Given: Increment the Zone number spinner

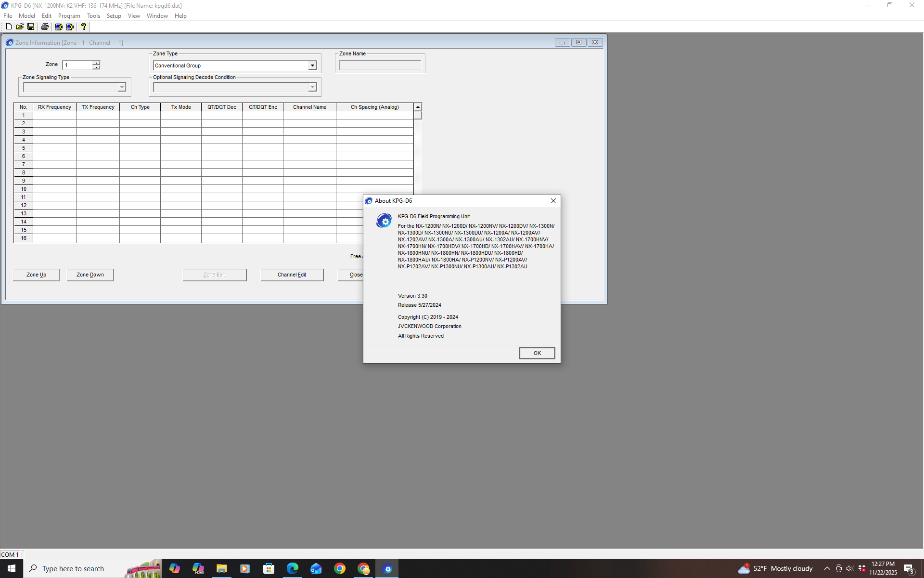Looking at the screenshot, I should click(x=96, y=63).
